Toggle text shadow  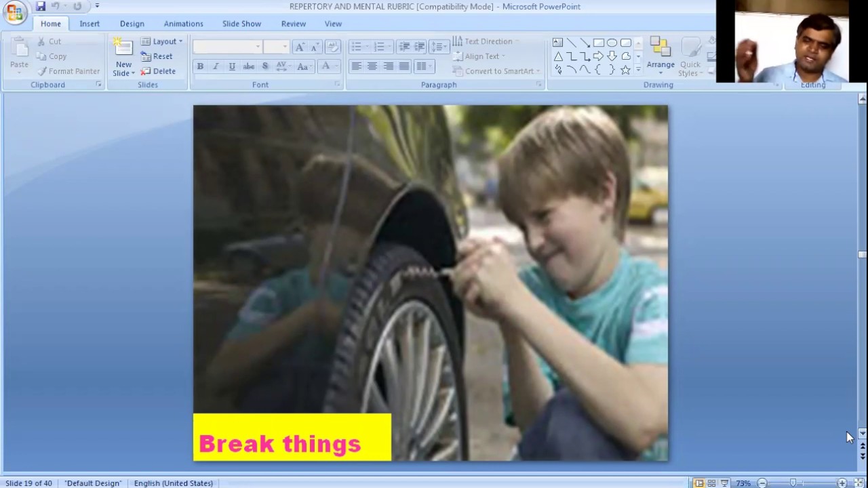pos(265,66)
